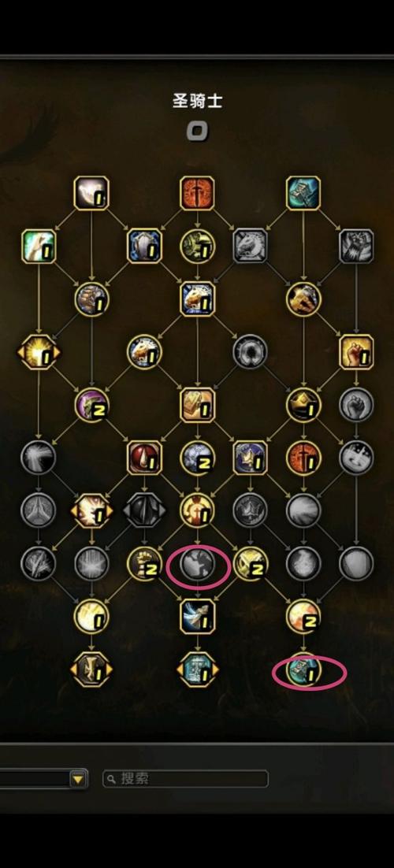Select the gray horseshoe talent node
Viewport: 394px width, 868px height.
pyautogui.click(x=251, y=352)
